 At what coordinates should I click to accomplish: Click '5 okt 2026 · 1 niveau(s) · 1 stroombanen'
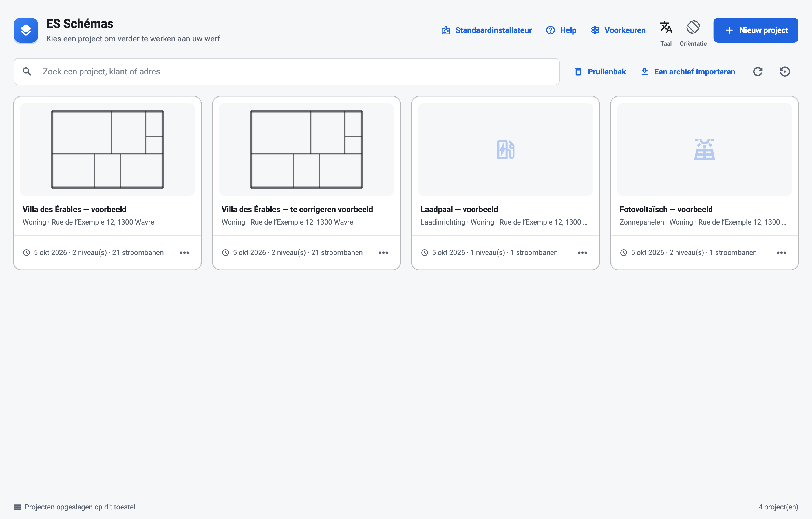[495, 253]
